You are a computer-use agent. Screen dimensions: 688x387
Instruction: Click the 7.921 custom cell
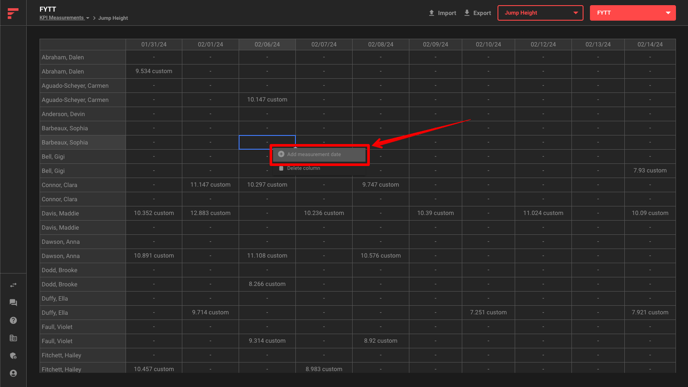(650, 312)
